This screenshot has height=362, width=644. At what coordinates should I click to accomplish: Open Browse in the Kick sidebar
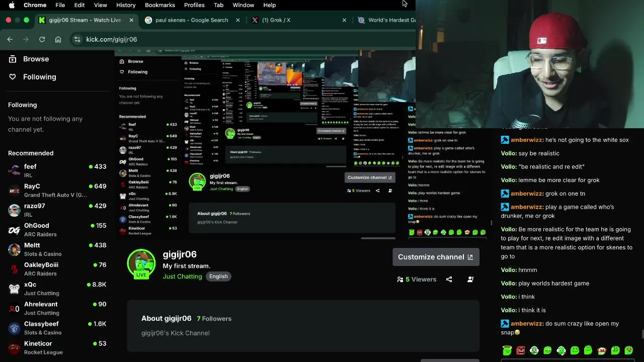(29, 59)
